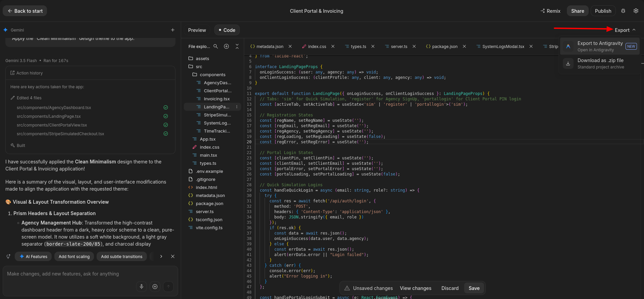Open the bug report icon in header
644x299 pixels.
coord(623,11)
